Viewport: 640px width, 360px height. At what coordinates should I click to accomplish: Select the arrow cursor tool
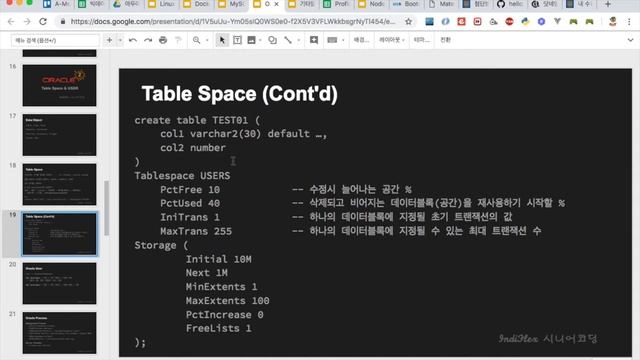(222, 40)
